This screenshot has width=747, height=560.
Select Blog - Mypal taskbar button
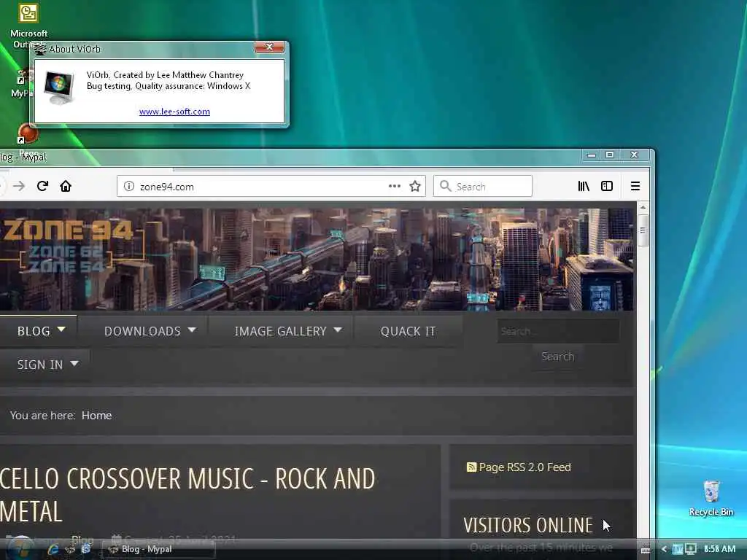[x=158, y=550]
